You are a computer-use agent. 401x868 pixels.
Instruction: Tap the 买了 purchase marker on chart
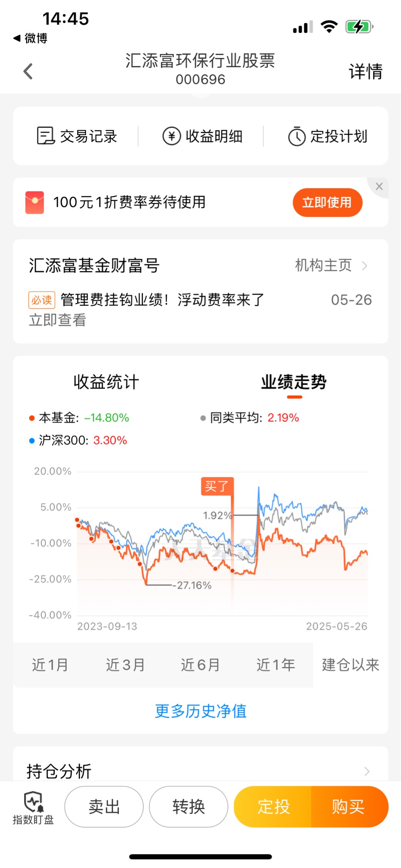(217, 486)
